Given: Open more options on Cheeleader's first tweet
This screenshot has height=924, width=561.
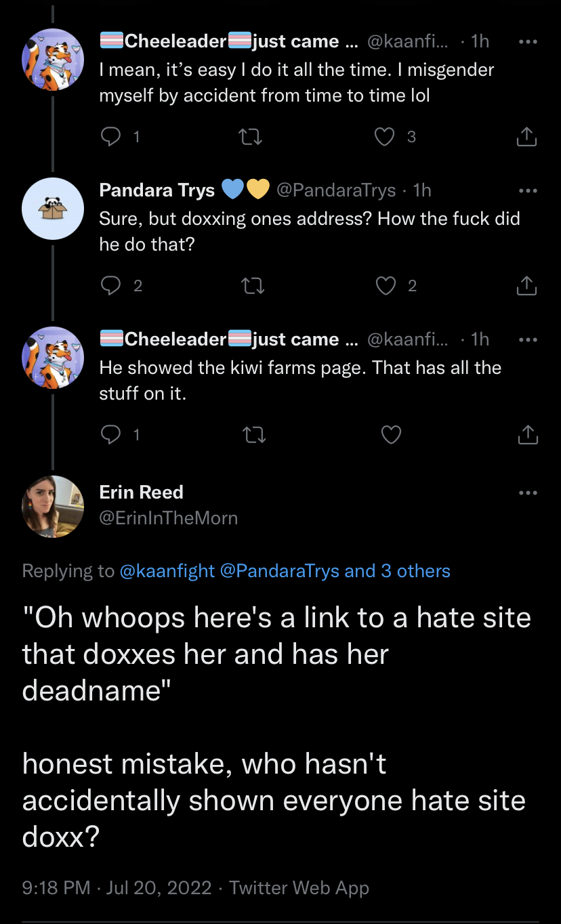Looking at the screenshot, I should (x=527, y=41).
